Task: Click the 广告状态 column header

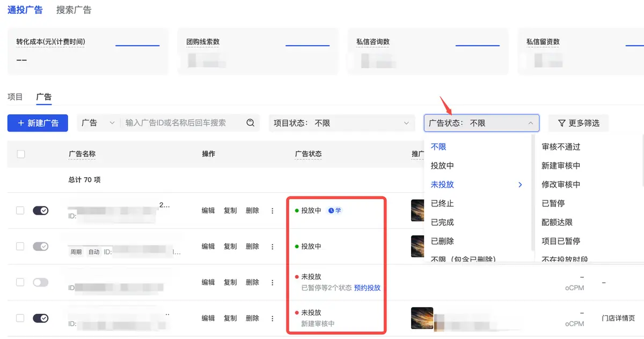Action: 309,154
